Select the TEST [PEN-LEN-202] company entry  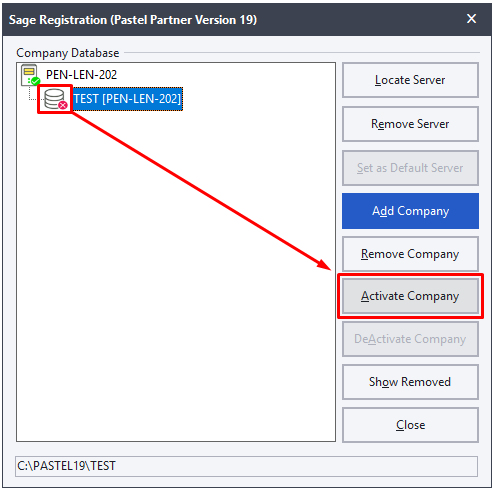(127, 99)
